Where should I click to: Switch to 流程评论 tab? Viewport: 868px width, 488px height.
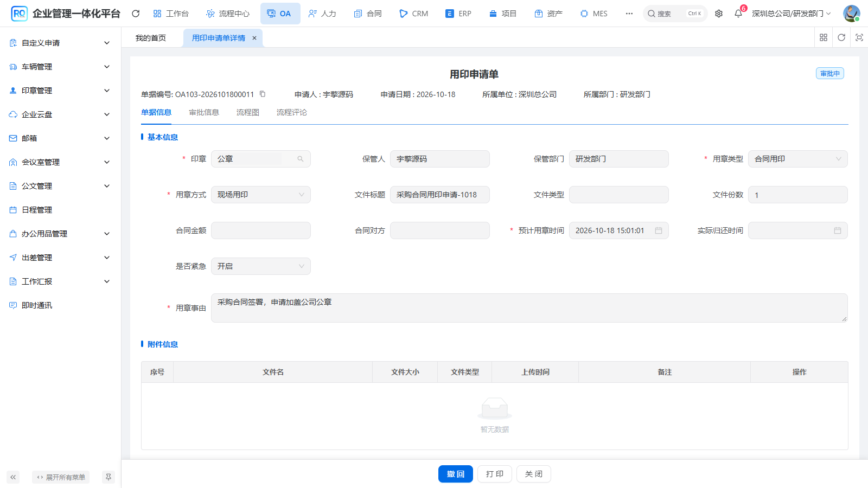pyautogui.click(x=292, y=112)
